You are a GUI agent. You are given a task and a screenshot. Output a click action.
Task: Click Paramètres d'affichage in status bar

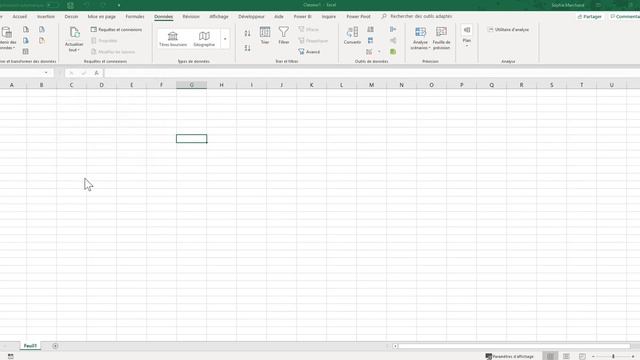pyautogui.click(x=510, y=356)
